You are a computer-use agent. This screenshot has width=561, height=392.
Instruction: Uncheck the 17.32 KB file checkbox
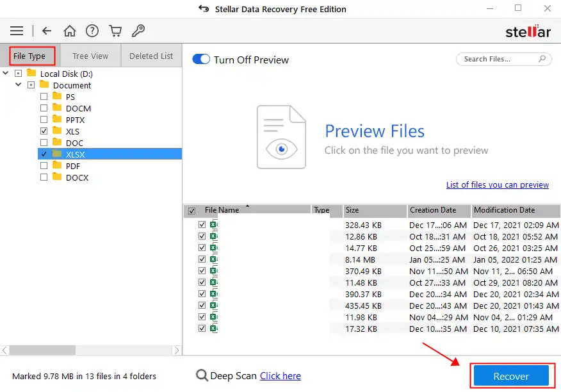coord(202,328)
